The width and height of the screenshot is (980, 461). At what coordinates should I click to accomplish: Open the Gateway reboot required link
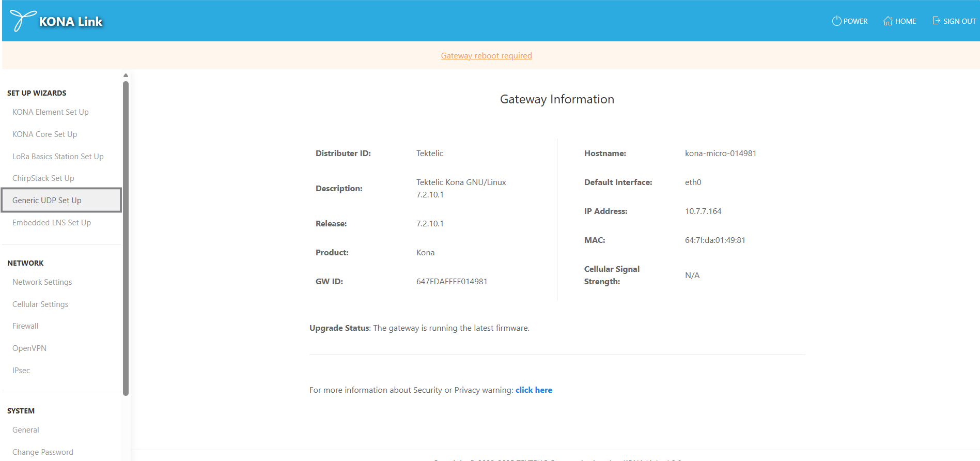486,56
